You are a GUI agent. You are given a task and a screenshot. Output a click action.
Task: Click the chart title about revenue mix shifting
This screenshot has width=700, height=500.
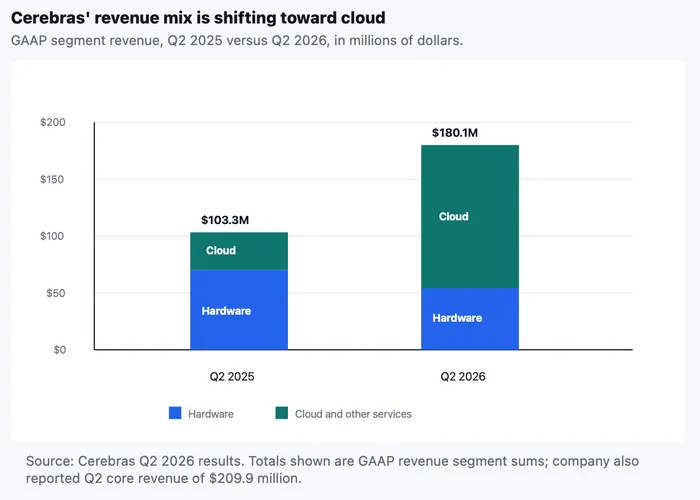click(198, 18)
